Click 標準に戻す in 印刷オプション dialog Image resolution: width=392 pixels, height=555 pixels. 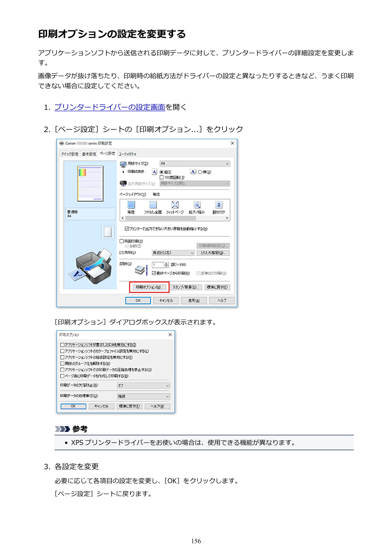[130, 406]
